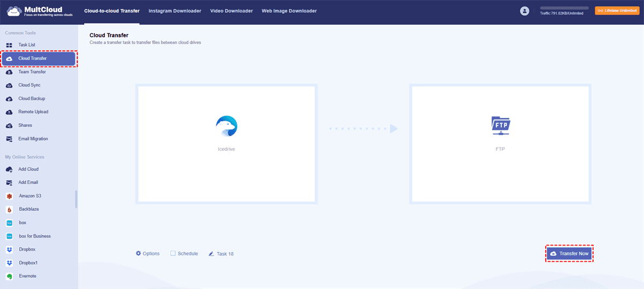644x289 pixels.
Task: Click the Evernote elephant icon
Action: (x=9, y=277)
